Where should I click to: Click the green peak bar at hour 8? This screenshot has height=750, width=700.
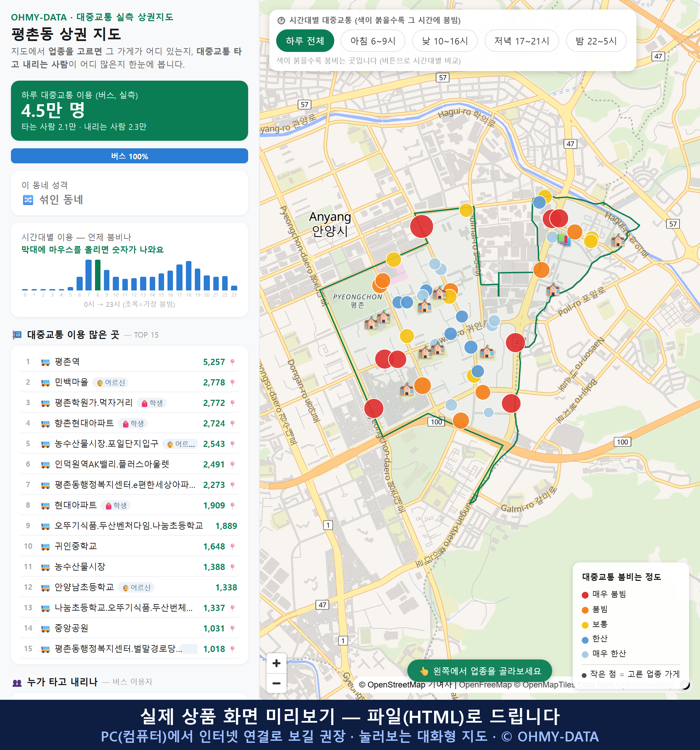[x=98, y=275]
